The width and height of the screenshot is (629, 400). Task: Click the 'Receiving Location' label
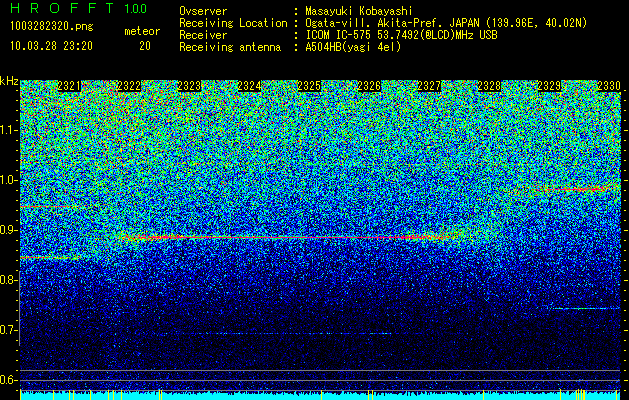tap(233, 23)
